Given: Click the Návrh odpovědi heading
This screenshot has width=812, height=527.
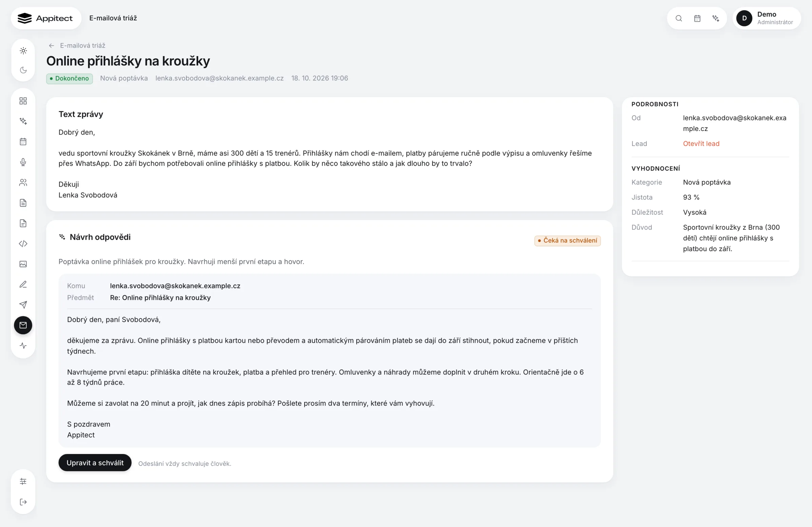Looking at the screenshot, I should pos(100,237).
